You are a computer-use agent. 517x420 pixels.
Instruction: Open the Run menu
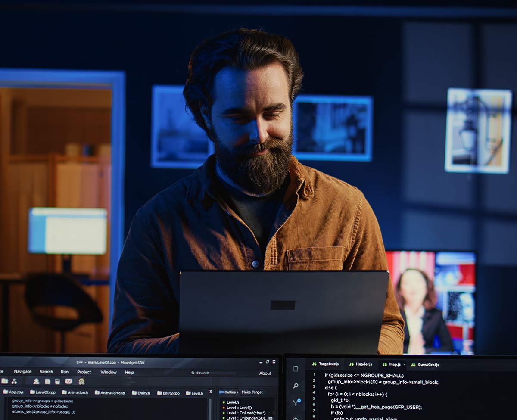pos(64,372)
